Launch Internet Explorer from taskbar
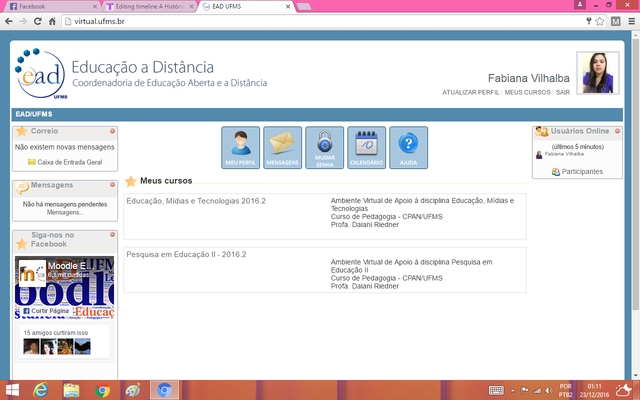Viewport: 640px width, 400px height. (40, 390)
